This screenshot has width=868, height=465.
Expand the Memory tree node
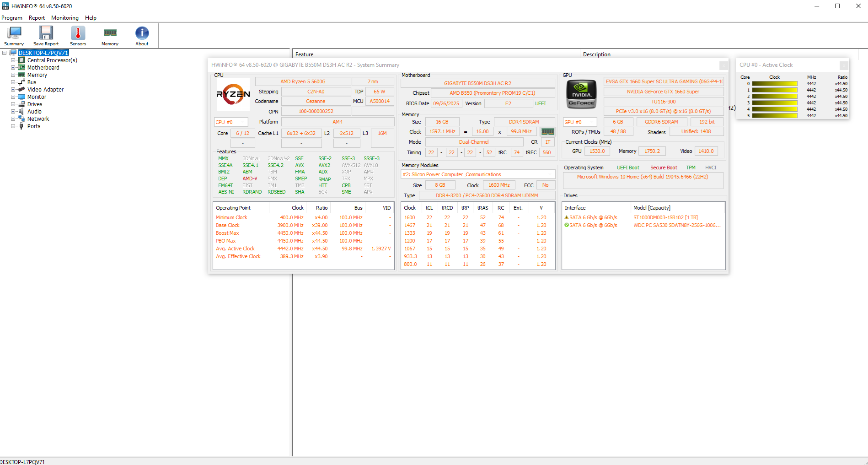[13, 75]
